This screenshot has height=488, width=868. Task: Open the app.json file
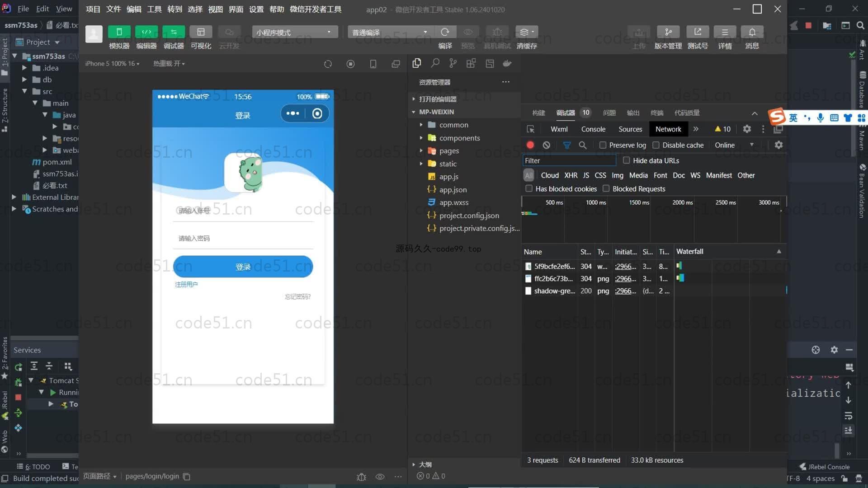point(453,189)
